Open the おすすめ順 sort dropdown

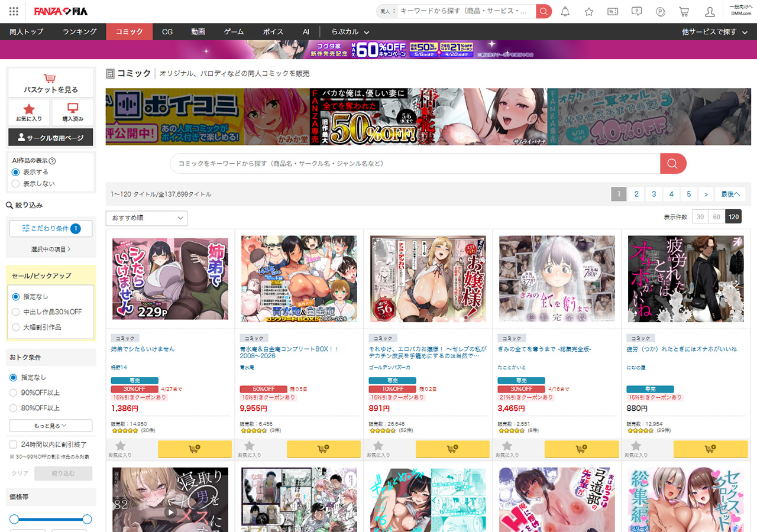(x=146, y=218)
